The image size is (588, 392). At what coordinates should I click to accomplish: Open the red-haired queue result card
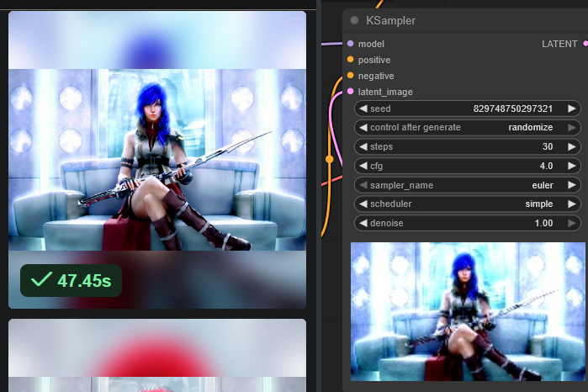[157, 355]
